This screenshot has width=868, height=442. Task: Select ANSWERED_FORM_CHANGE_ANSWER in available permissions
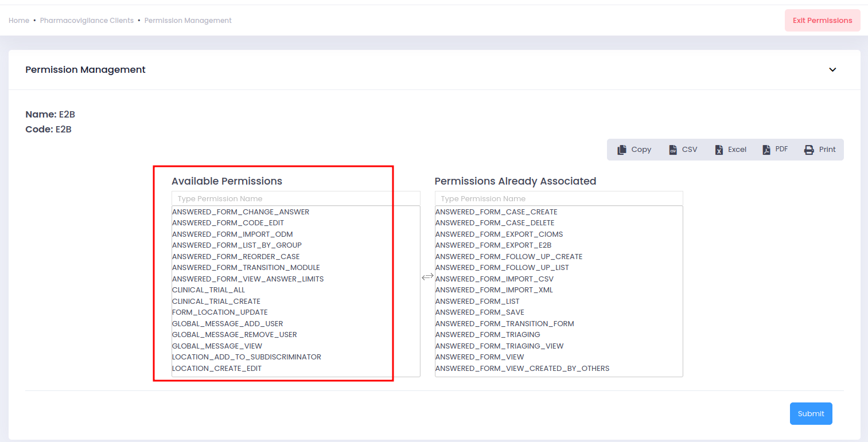[x=240, y=212]
